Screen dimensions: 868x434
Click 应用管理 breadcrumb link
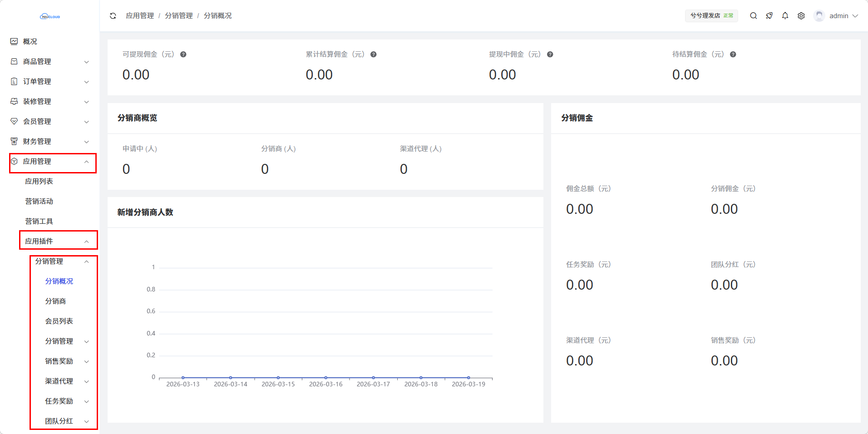click(140, 16)
